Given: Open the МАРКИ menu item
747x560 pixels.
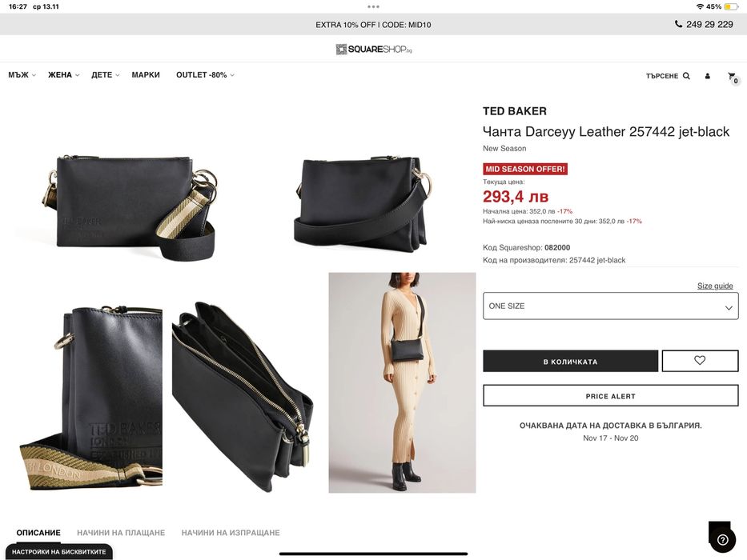Looking at the screenshot, I should click(146, 74).
